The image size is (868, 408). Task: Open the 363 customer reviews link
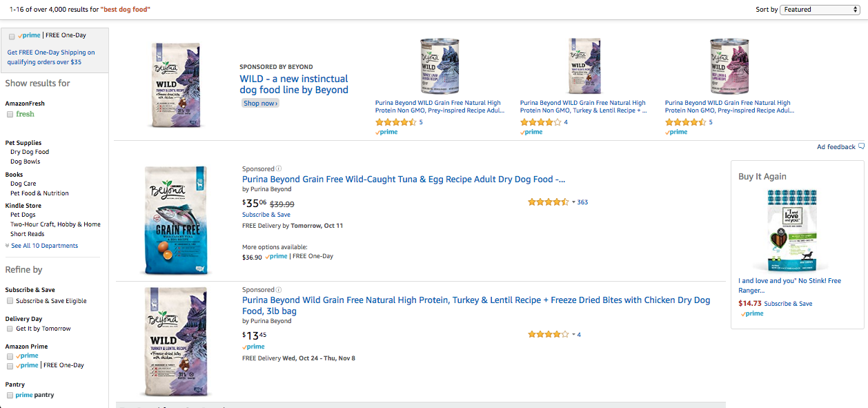(582, 202)
